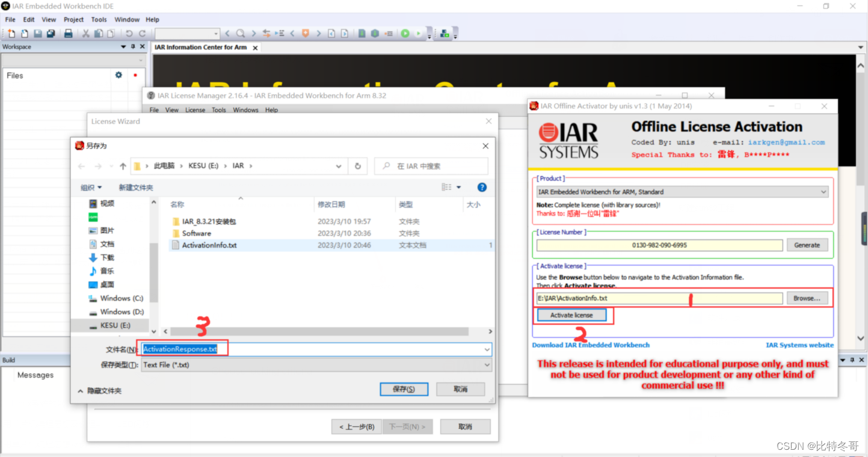Select the IAR Information Center for Arm tab

coord(201,47)
